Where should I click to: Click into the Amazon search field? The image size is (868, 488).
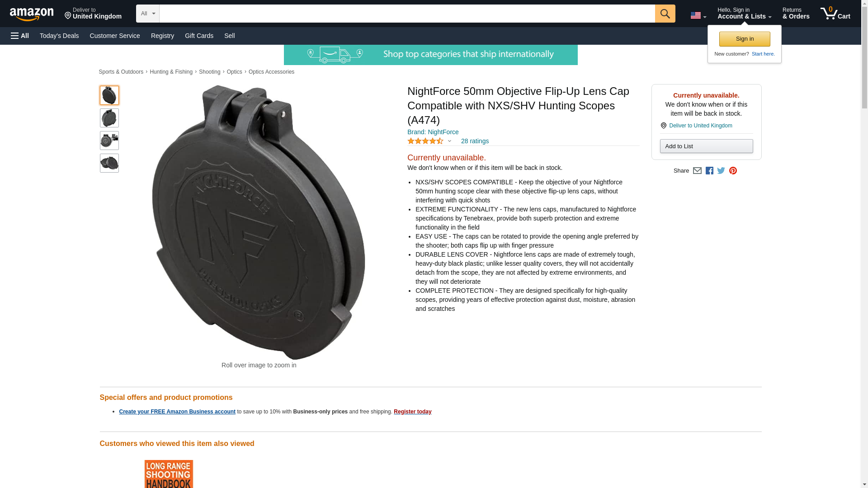click(x=407, y=14)
